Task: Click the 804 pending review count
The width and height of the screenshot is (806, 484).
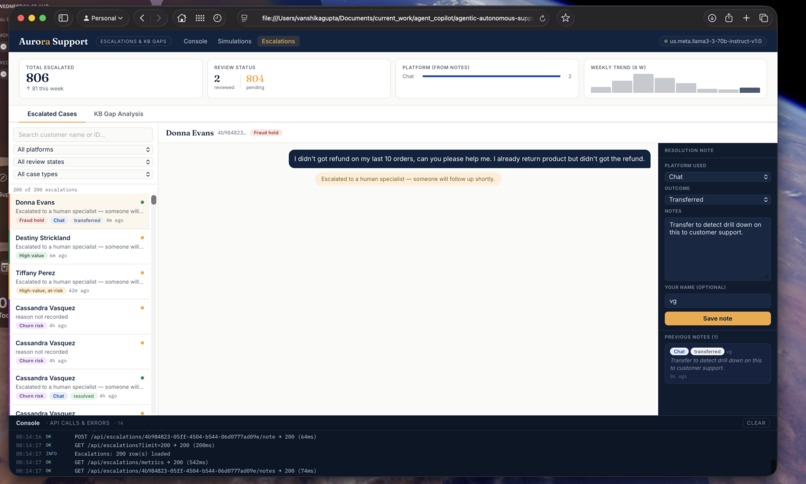Action: (x=255, y=79)
